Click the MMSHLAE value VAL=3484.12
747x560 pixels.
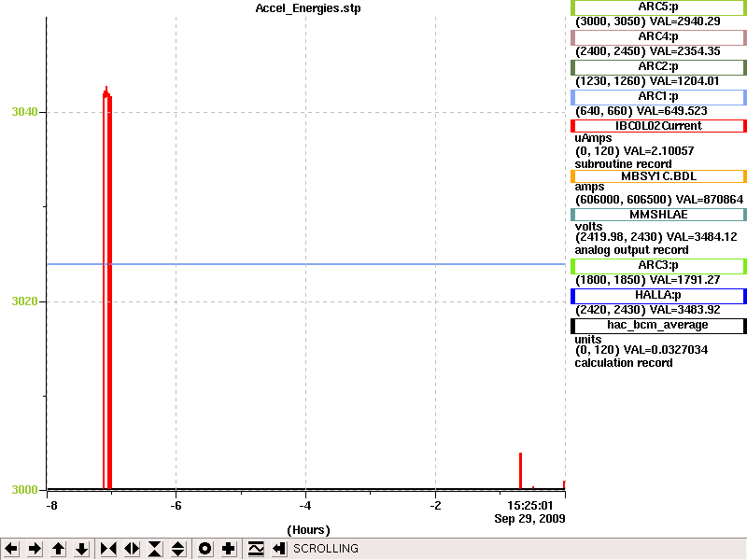pyautogui.click(x=702, y=237)
